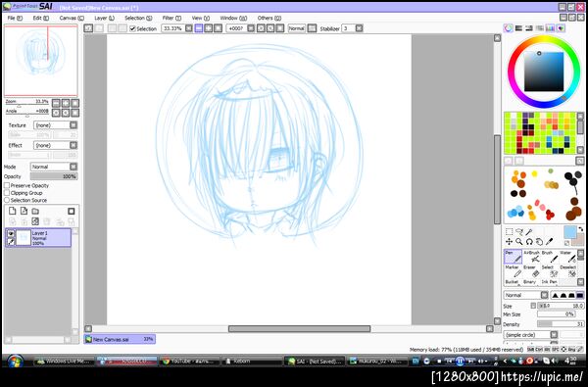Select the Binary pen tool
Image resolution: width=588 pixels, height=387 pixels.
tap(531, 281)
